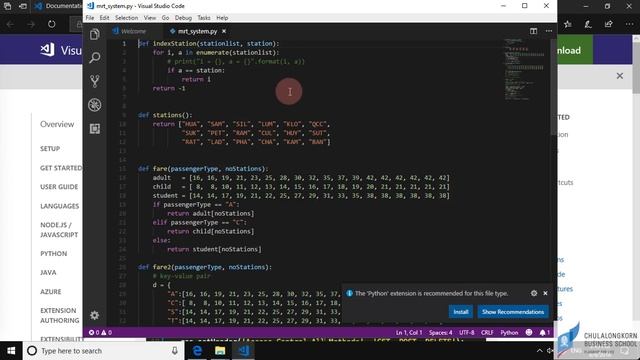Viewport: 640px width, 360px height.
Task: Open the Explorer view in activity bar
Action: [x=95, y=34]
